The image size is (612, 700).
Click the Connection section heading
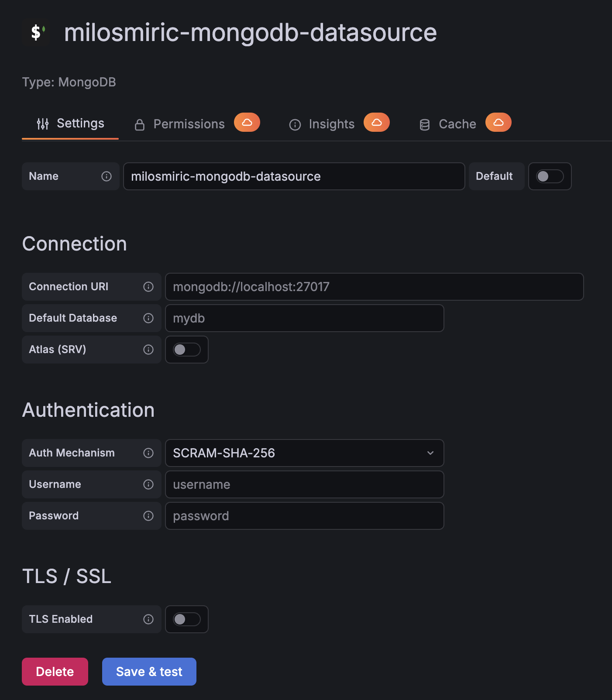click(75, 244)
